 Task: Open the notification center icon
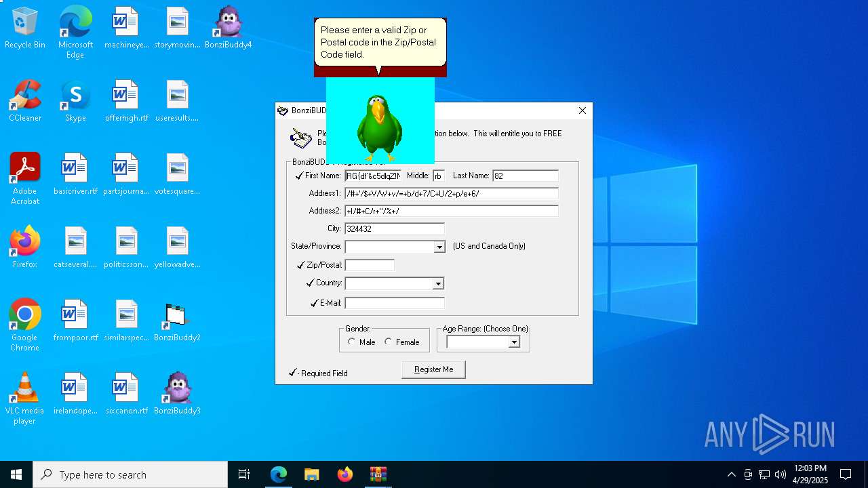(846, 474)
